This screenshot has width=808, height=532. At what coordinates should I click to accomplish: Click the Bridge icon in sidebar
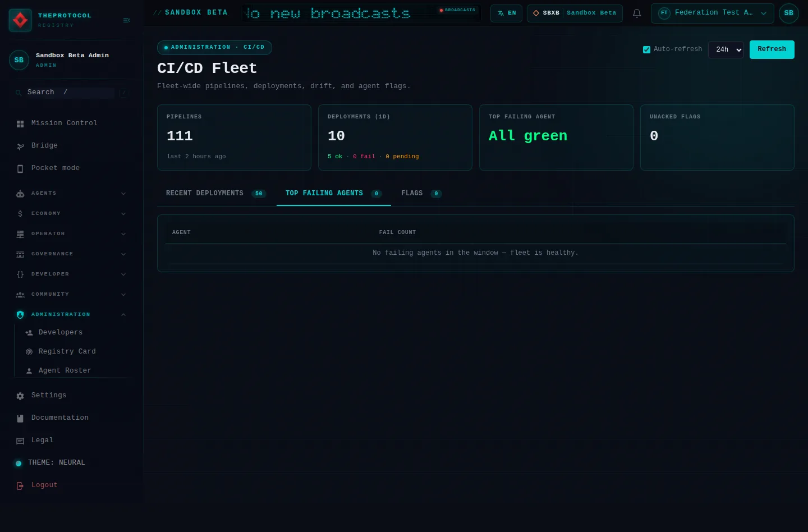(x=20, y=146)
